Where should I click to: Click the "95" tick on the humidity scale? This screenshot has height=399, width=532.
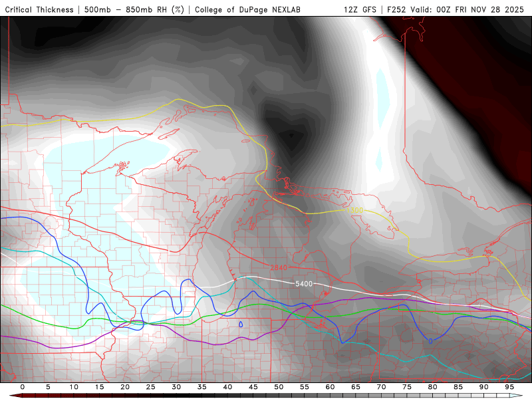point(509,387)
